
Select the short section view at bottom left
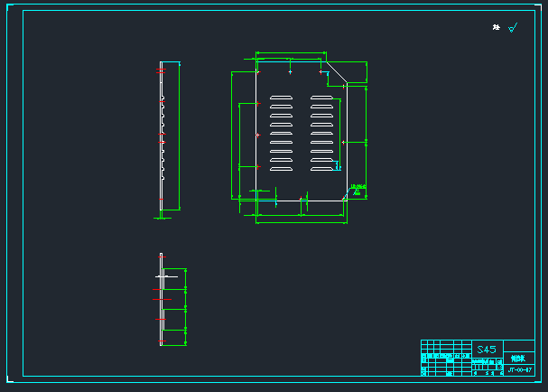[x=162, y=299]
